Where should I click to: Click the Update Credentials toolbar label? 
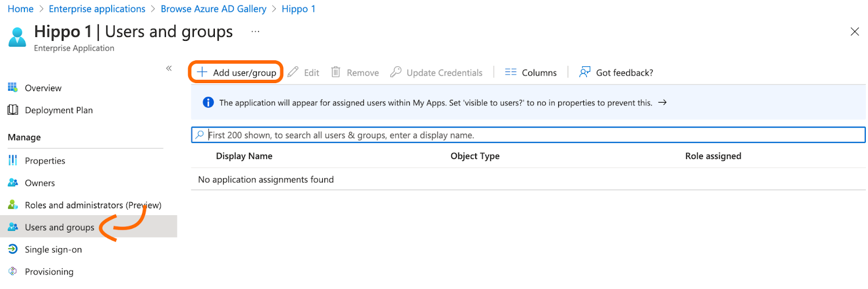coord(444,73)
